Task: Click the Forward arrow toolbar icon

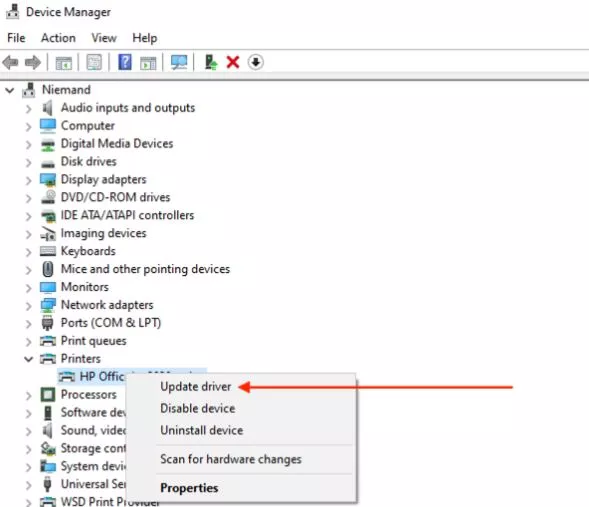Action: coord(33,62)
